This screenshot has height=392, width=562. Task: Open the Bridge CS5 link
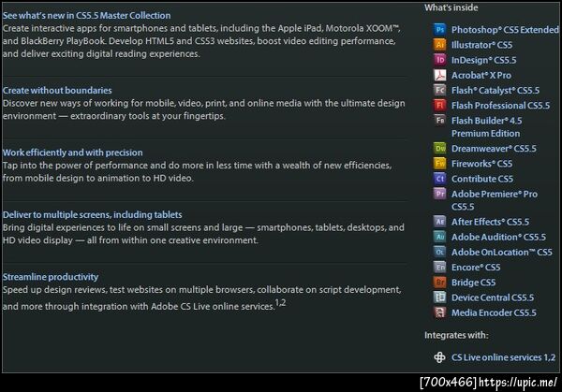(x=473, y=283)
